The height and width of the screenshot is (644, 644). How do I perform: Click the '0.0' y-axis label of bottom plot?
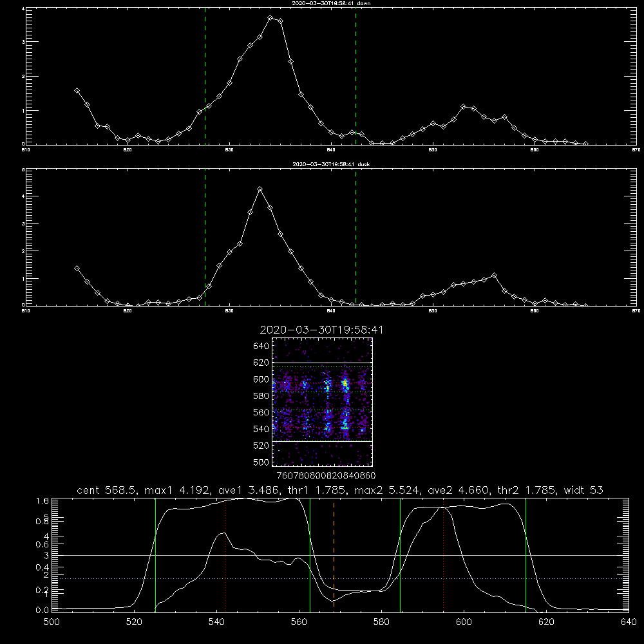pyautogui.click(x=43, y=610)
